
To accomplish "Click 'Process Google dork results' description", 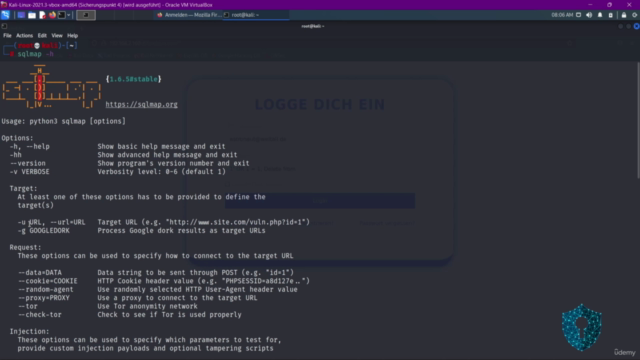I will [181, 231].
